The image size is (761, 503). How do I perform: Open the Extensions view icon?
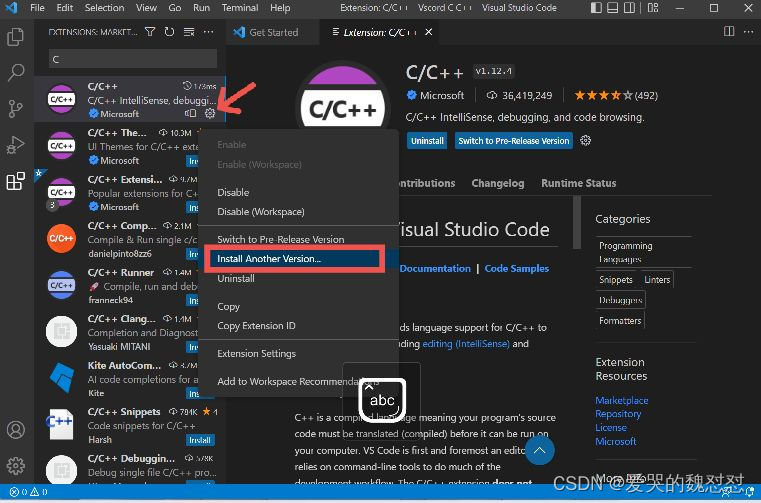pos(16,181)
